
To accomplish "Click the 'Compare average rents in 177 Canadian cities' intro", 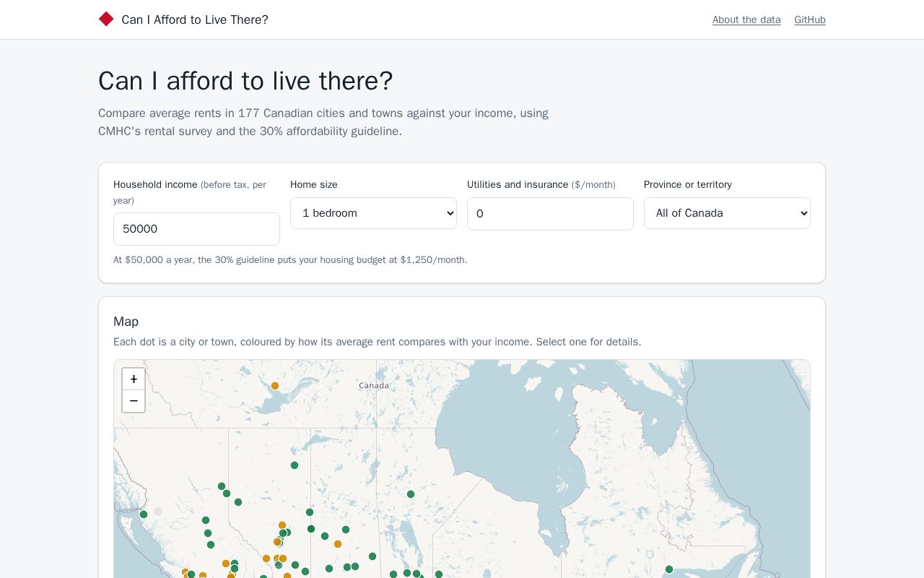I will click(323, 122).
